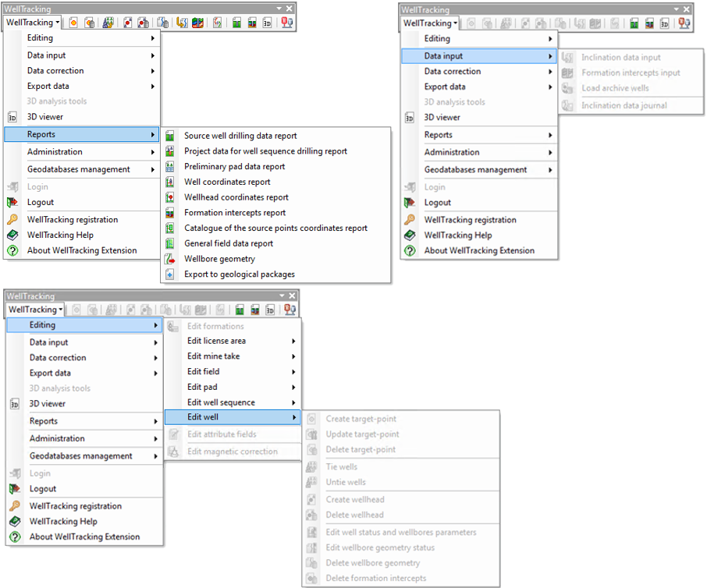Click the key icon beside WellTracking registration in Reports-menu window
Viewport: 707px width, 588px height.
click(x=12, y=219)
